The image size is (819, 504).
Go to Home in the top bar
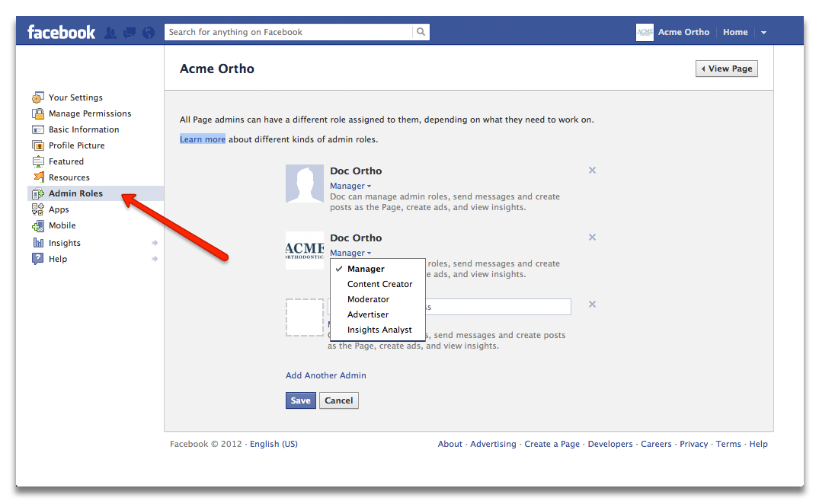coord(735,32)
